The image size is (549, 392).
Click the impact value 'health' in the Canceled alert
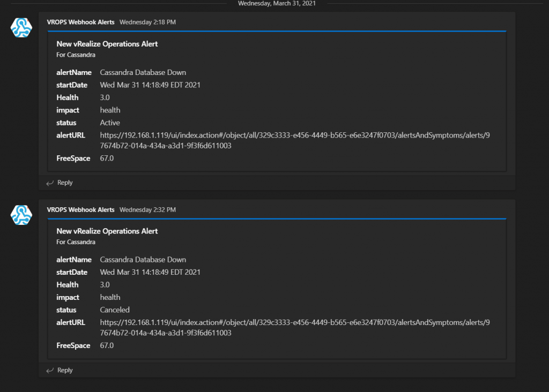click(110, 297)
